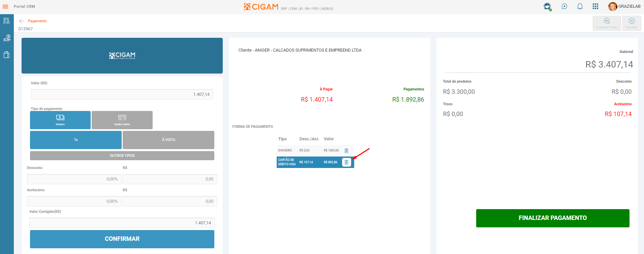Click the back arrow next to Pagamento
This screenshot has height=254, width=644.
pyautogui.click(x=22, y=21)
